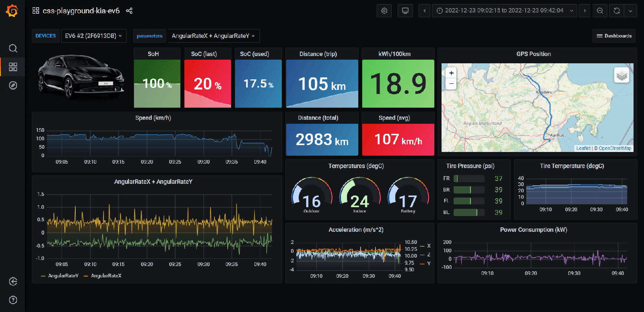The image size is (644, 312).
Task: Open the OpenStreetMap attribution link
Action: tap(615, 148)
